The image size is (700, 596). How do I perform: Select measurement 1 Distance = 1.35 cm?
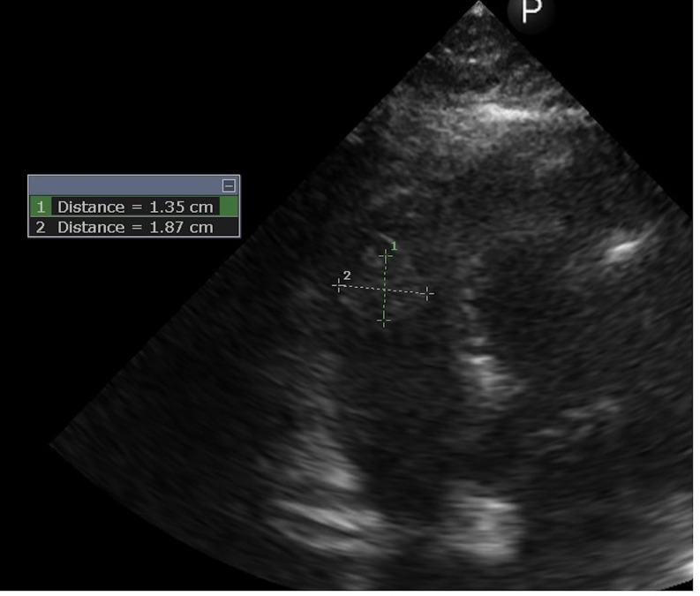(134, 207)
